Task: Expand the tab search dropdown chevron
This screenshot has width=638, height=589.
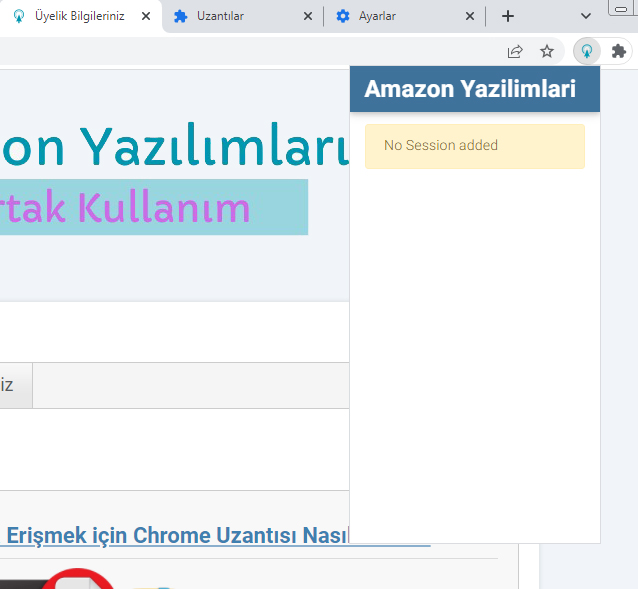Action: pyautogui.click(x=586, y=16)
